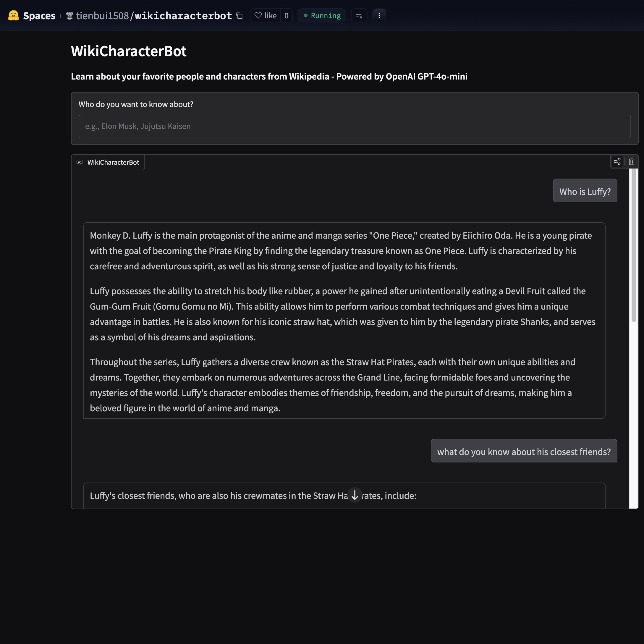Viewport: 644px width, 644px height.
Task: Click the Hugging Face emoji logo
Action: click(13, 16)
